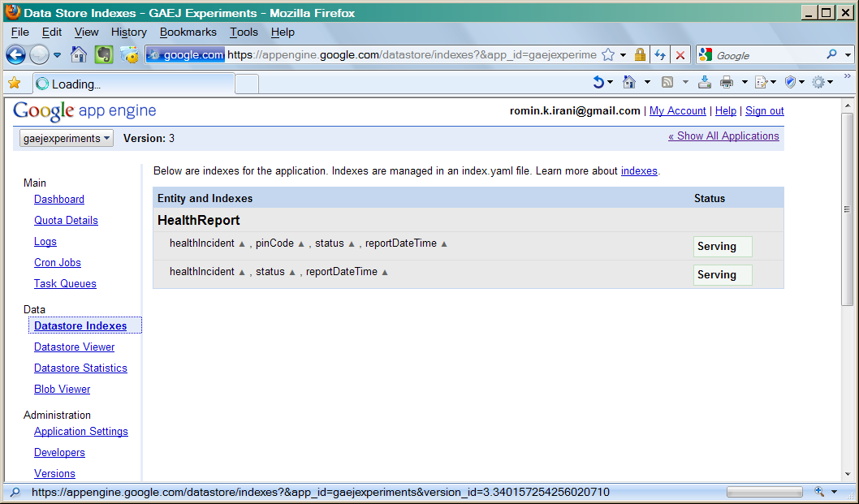Click the Forward navigation arrow
Screen dimensions: 859x504
pos(39,55)
